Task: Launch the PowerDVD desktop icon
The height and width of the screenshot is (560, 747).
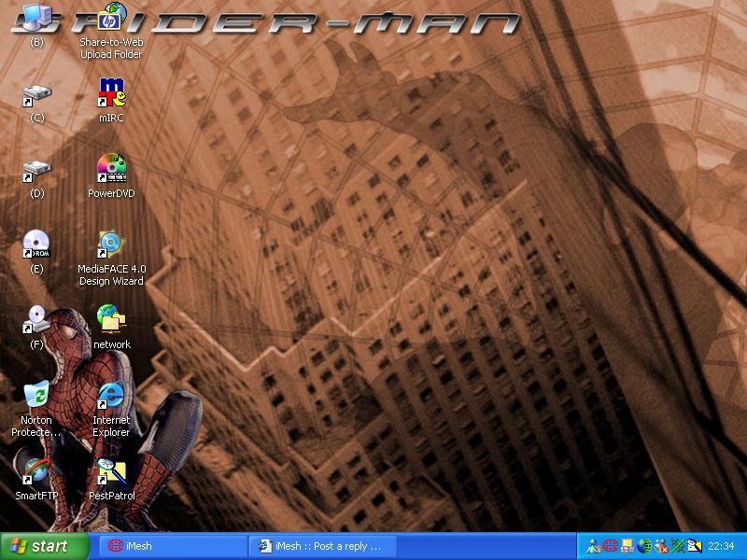Action: coord(111,168)
